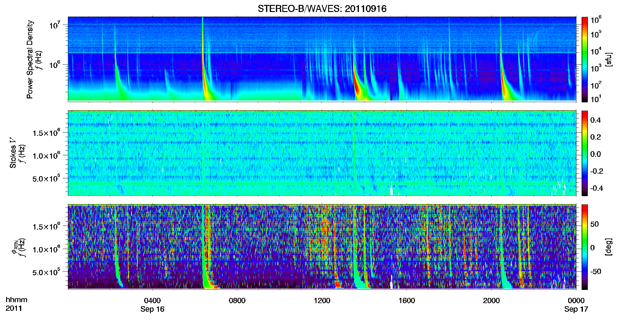Click the 0.4 value on Stokes colorbar
This screenshot has height=332, width=644.
(x=595, y=120)
